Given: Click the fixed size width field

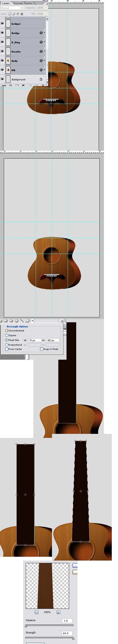Looking at the screenshot, I should pos(35,340).
